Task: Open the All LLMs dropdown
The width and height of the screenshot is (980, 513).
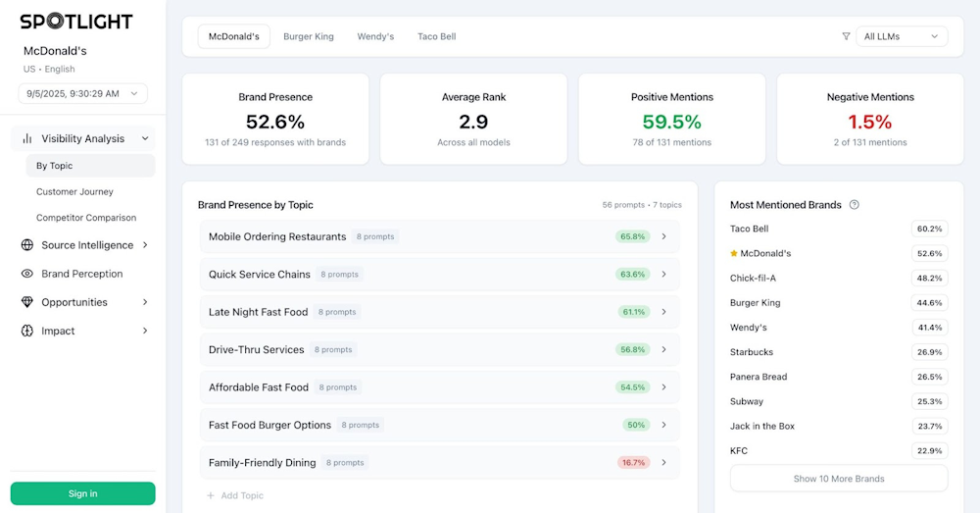Action: click(901, 36)
